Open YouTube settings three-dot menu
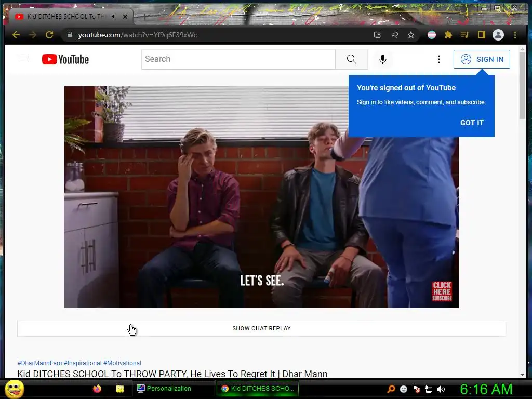Viewport: 532px width, 399px height. pos(438,59)
